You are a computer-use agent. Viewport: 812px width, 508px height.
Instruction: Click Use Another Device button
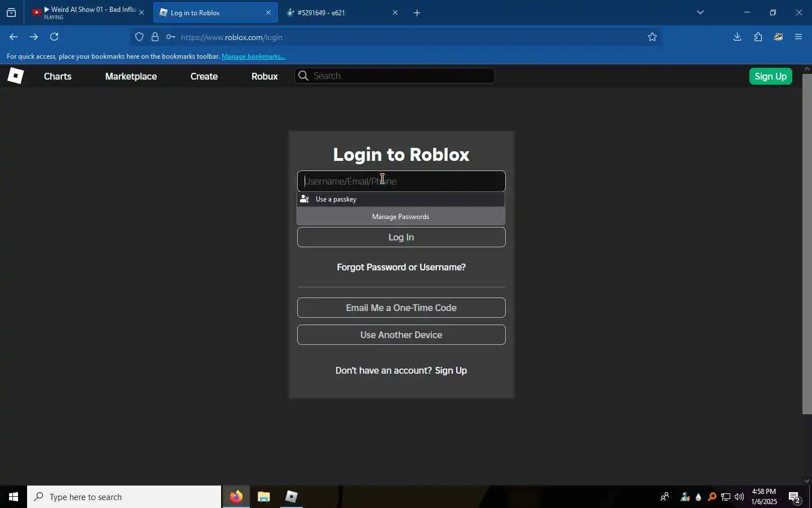coord(401,335)
